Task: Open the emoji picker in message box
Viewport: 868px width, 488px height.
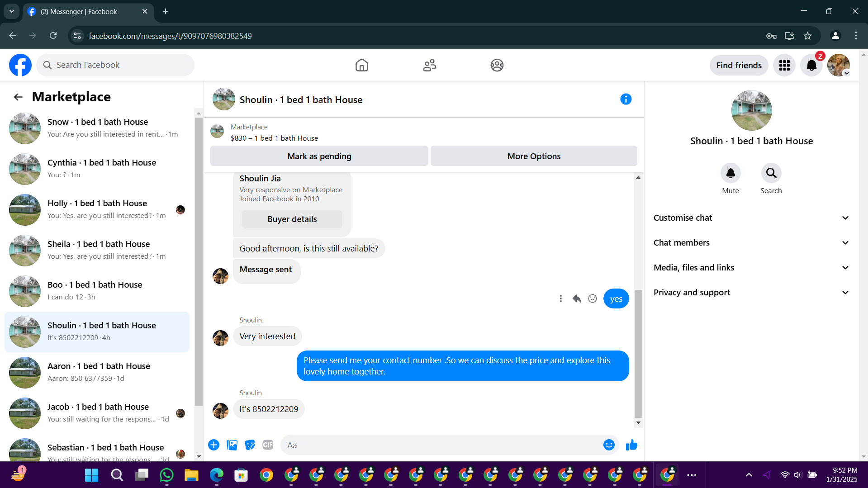Action: click(x=609, y=445)
